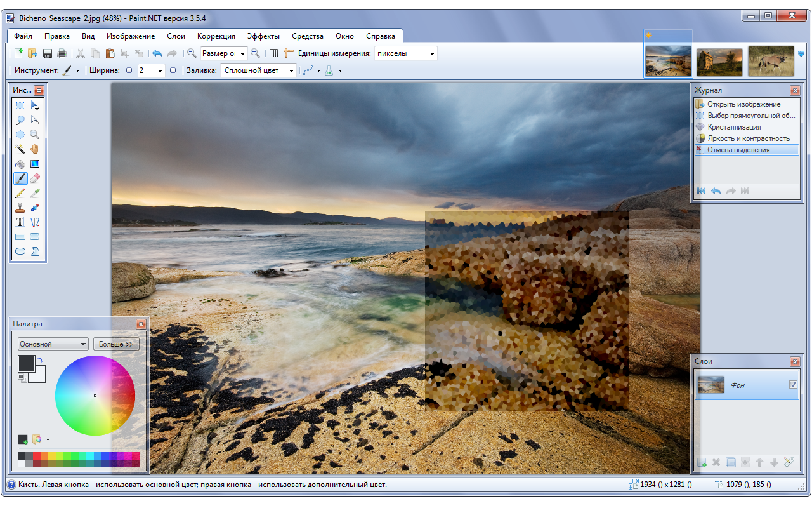The height and width of the screenshot is (508, 812).
Task: Click the Больше >> button in the palette
Action: pyautogui.click(x=116, y=344)
